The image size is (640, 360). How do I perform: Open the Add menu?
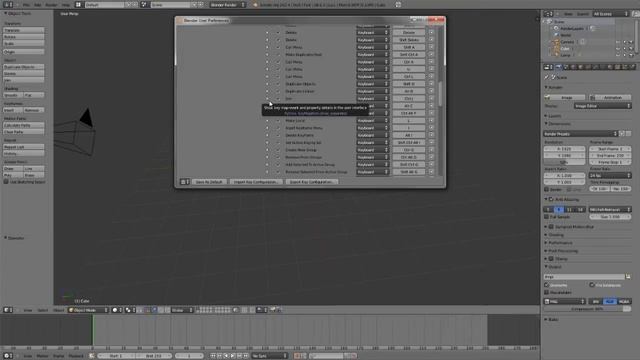(x=38, y=5)
